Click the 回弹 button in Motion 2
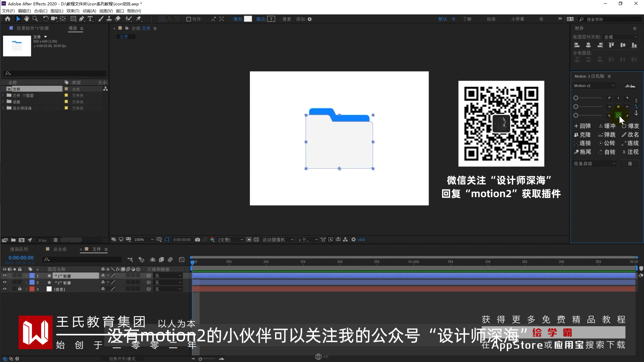 (x=582, y=126)
